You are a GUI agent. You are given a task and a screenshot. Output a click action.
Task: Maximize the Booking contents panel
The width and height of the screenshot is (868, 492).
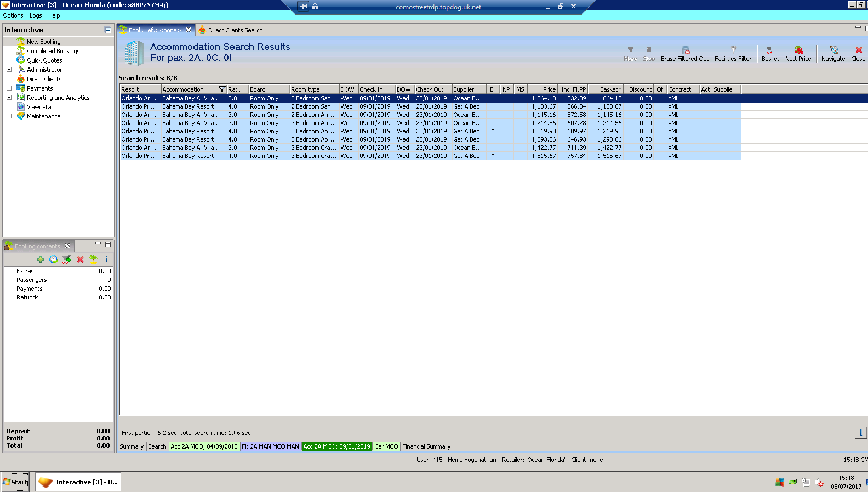click(108, 245)
